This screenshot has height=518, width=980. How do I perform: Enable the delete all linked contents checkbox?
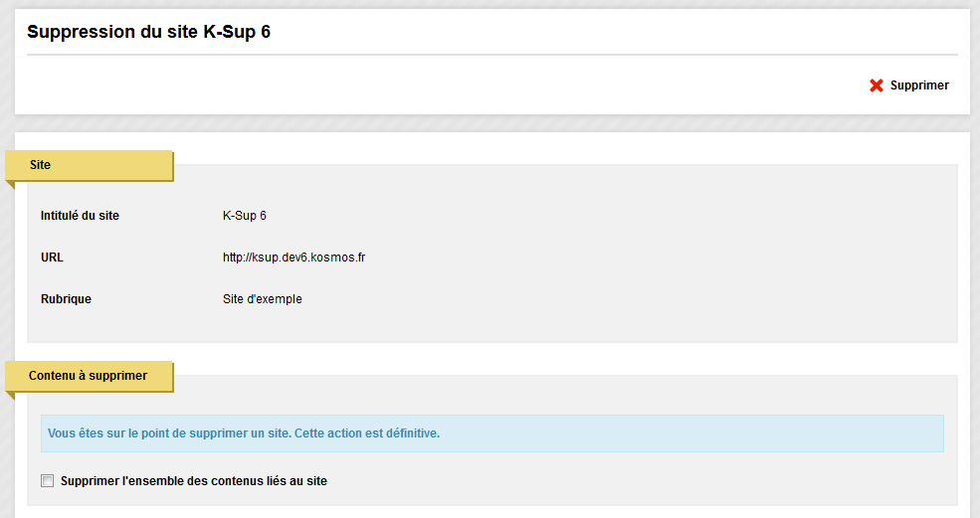(48, 480)
